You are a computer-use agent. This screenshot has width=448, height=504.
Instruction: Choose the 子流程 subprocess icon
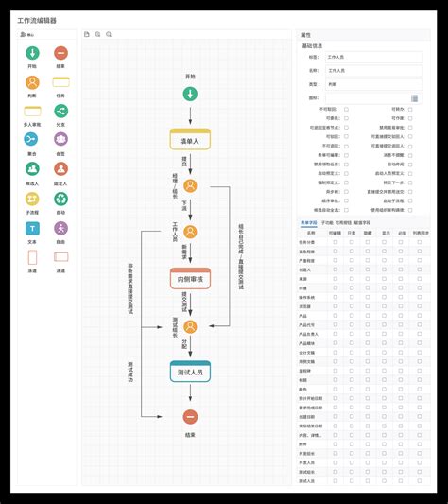point(32,199)
